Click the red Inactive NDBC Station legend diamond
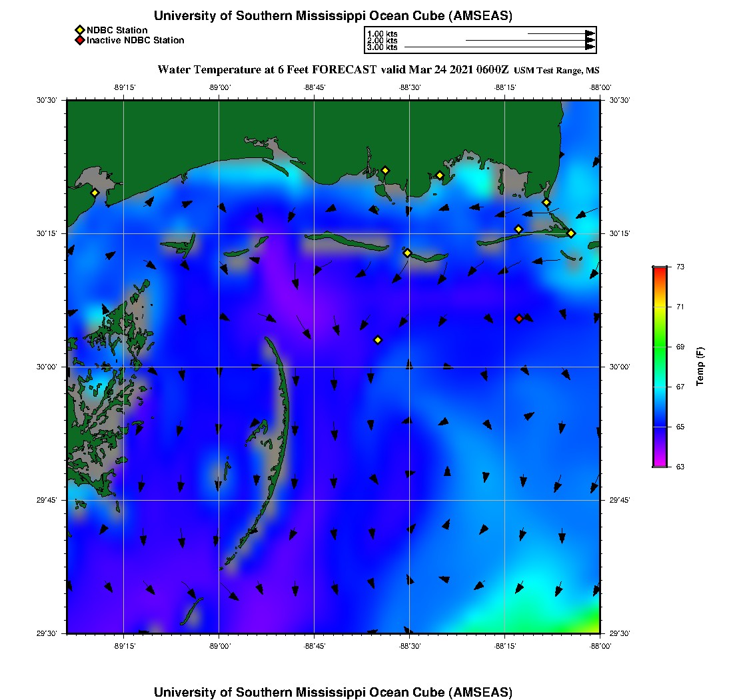The width and height of the screenshot is (733, 700). (79, 40)
